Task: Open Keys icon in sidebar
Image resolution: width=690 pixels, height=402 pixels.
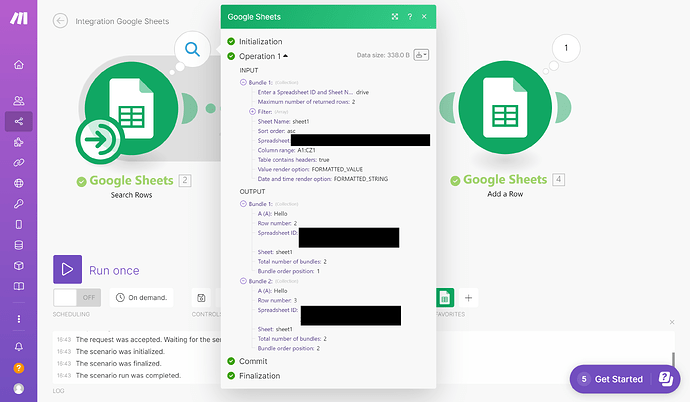Action: tap(19, 204)
